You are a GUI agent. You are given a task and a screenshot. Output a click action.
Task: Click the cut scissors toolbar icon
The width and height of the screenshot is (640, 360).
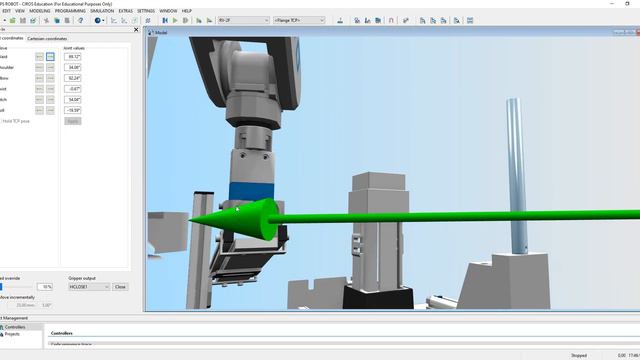(47, 20)
